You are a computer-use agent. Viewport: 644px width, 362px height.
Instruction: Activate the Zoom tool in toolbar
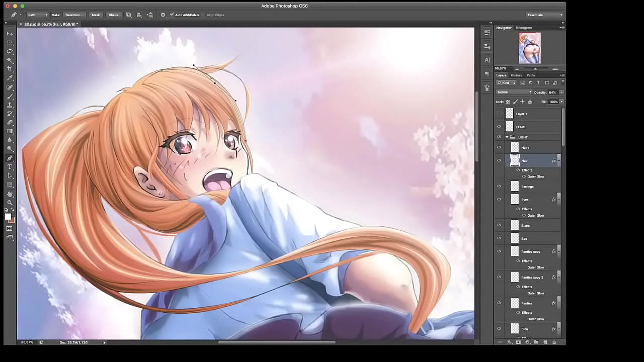(x=10, y=203)
